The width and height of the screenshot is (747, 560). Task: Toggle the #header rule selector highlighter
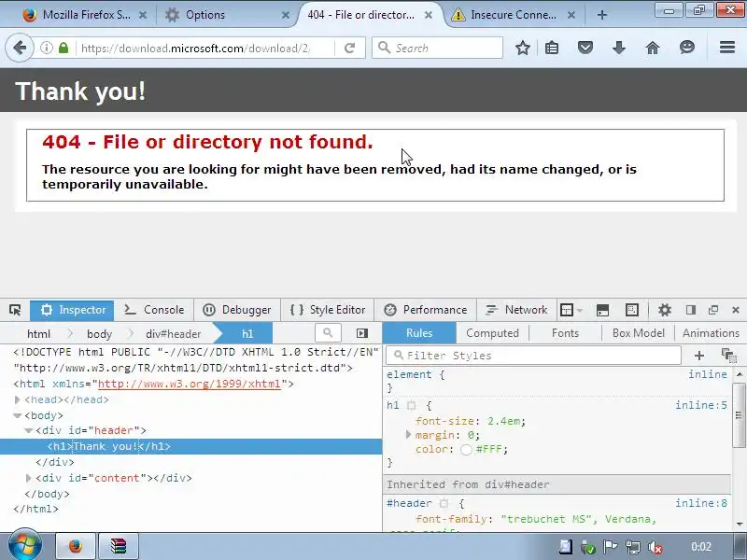click(x=444, y=503)
